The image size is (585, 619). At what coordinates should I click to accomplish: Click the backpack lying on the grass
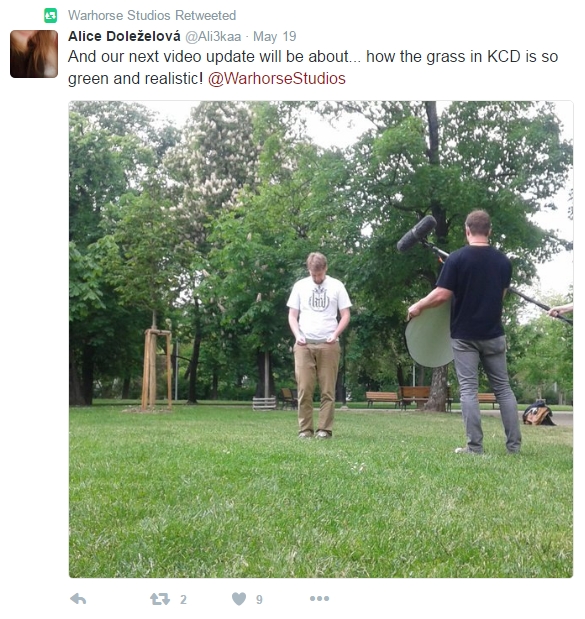click(x=538, y=413)
